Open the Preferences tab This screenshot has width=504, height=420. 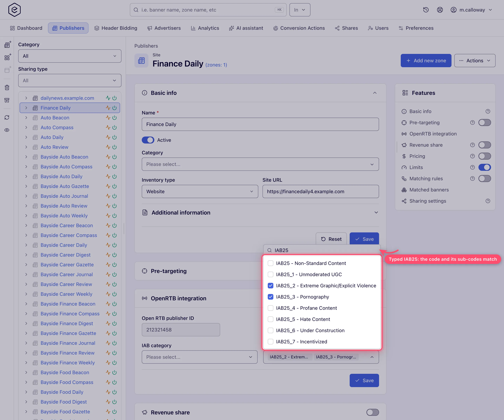click(x=416, y=28)
